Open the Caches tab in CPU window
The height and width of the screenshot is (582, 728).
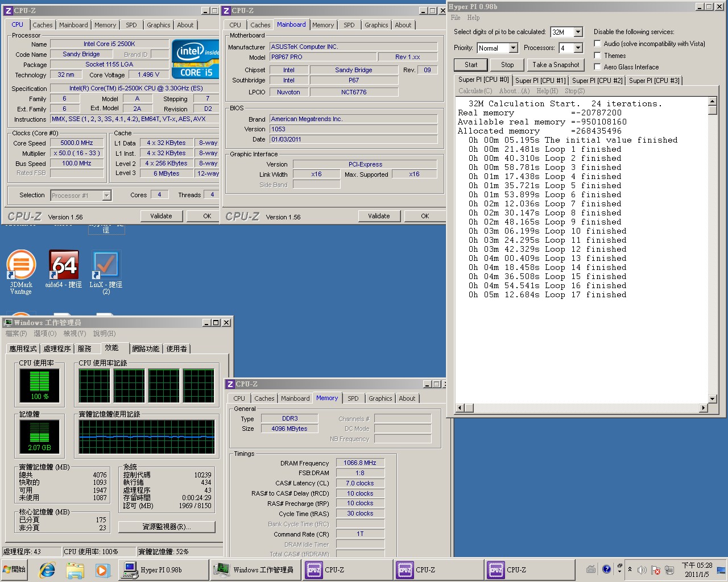click(x=43, y=25)
